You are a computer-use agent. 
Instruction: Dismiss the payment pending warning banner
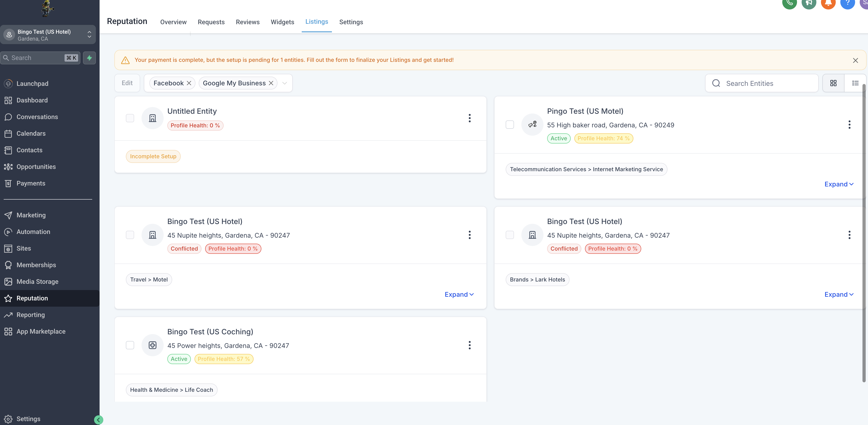(855, 60)
